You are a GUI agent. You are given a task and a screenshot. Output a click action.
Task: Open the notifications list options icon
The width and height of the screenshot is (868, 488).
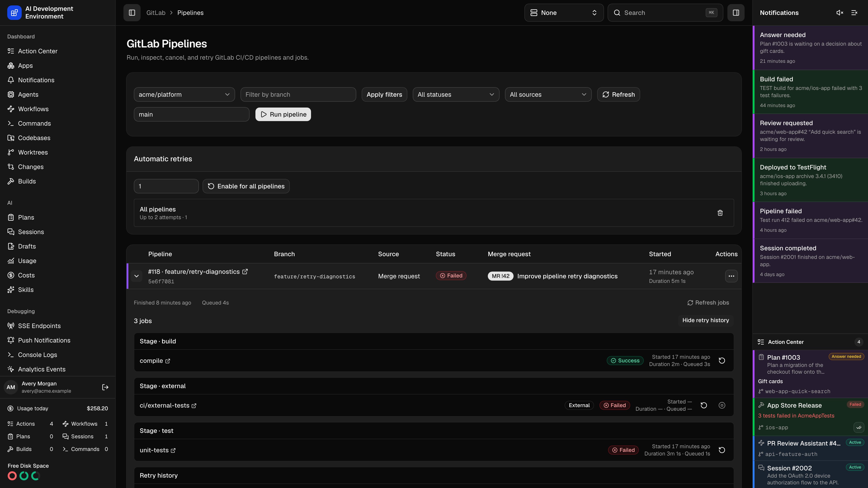(x=854, y=13)
